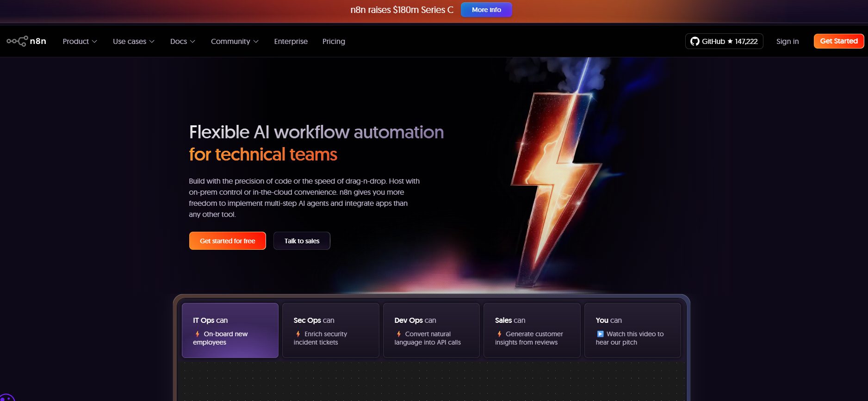Image resolution: width=868 pixels, height=401 pixels.
Task: Go to the Enterprise page
Action: coord(291,41)
